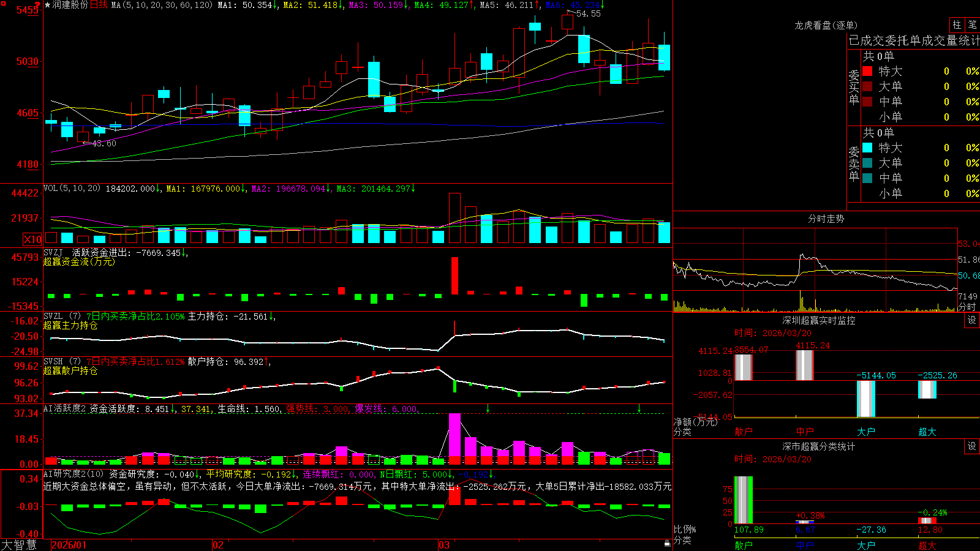This screenshot has height=551, width=980.
Task: Click the 龙虎看盘(逐单) panel title
Action: pos(826,25)
